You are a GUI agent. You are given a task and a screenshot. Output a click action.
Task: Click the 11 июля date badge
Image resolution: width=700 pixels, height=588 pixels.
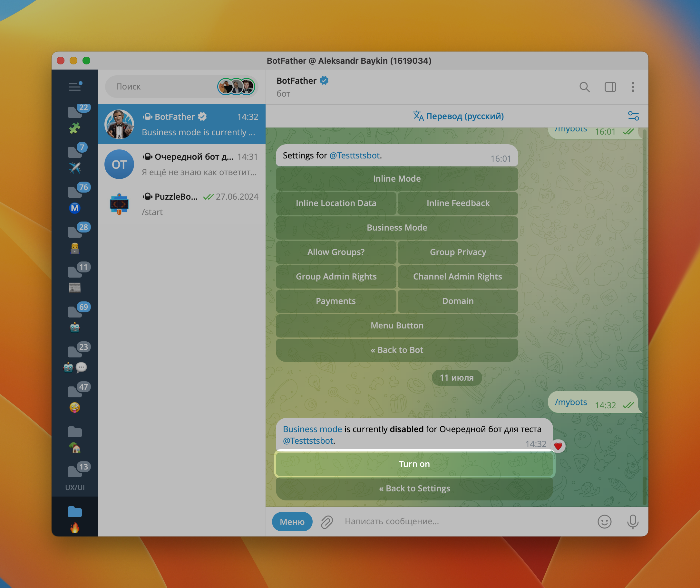(456, 378)
